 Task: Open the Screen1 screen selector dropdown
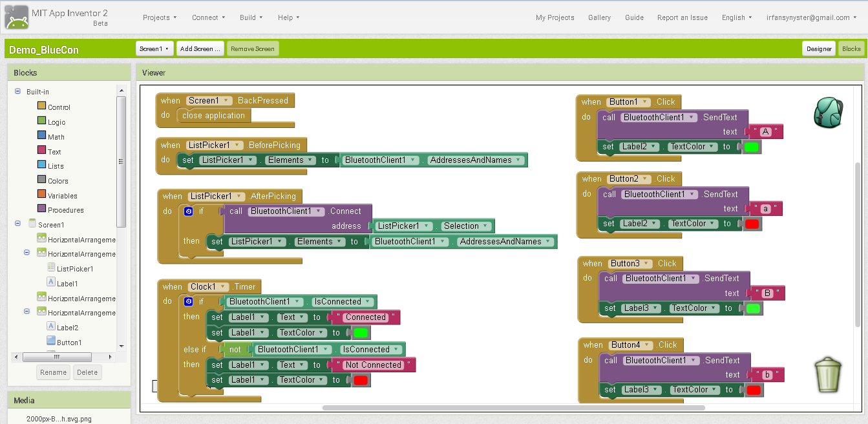[155, 48]
